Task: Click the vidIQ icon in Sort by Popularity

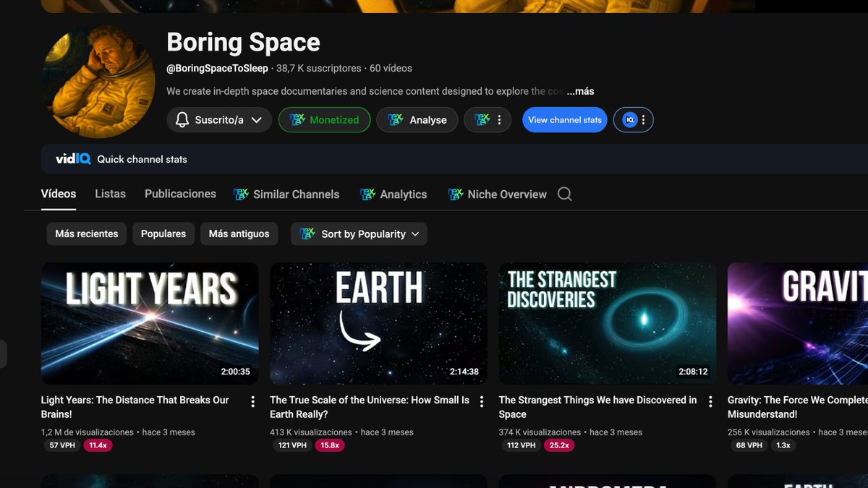Action: pos(307,234)
